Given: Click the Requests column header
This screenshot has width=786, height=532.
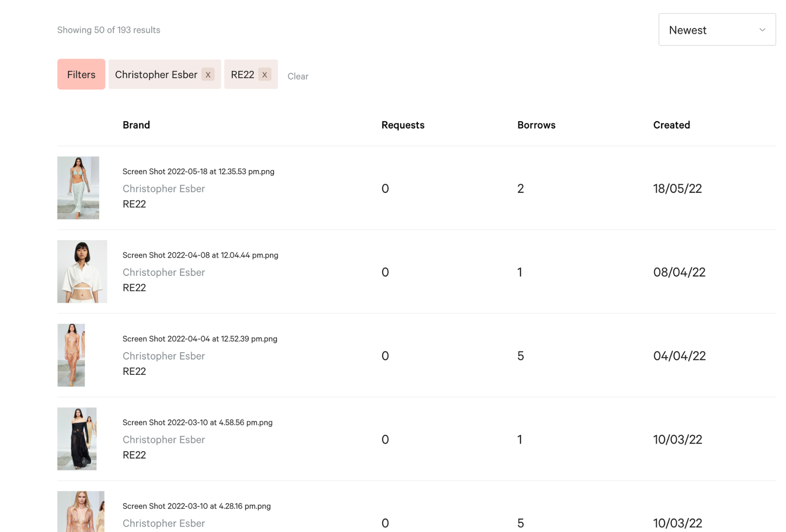Looking at the screenshot, I should 403,125.
